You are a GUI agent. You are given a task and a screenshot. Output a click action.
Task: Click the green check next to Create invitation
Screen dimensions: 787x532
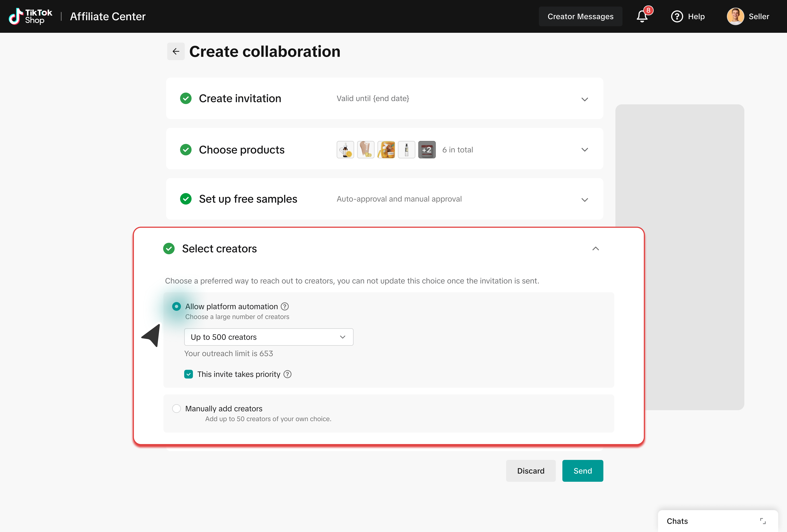[x=186, y=98]
